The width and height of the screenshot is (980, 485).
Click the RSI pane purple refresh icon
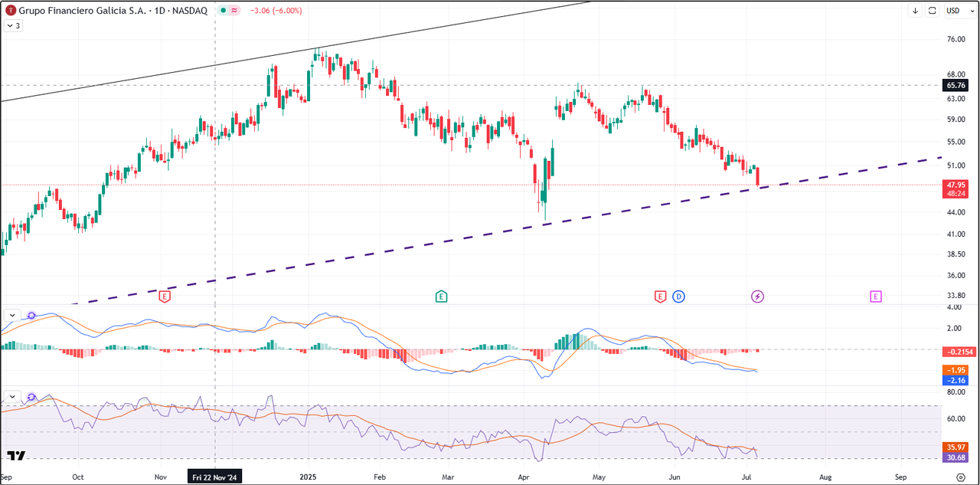pos(31,397)
